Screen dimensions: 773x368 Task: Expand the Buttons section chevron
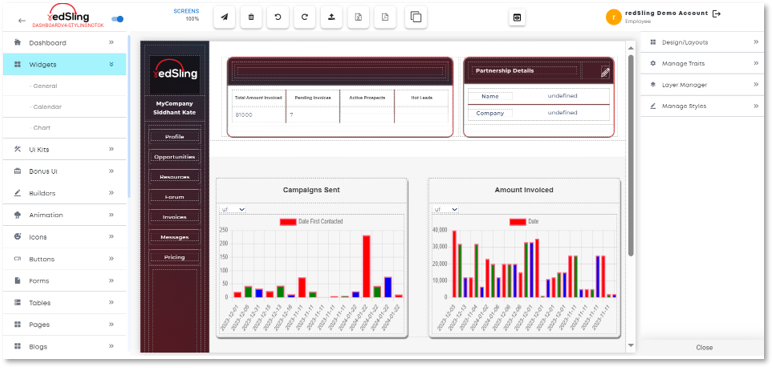tap(111, 258)
